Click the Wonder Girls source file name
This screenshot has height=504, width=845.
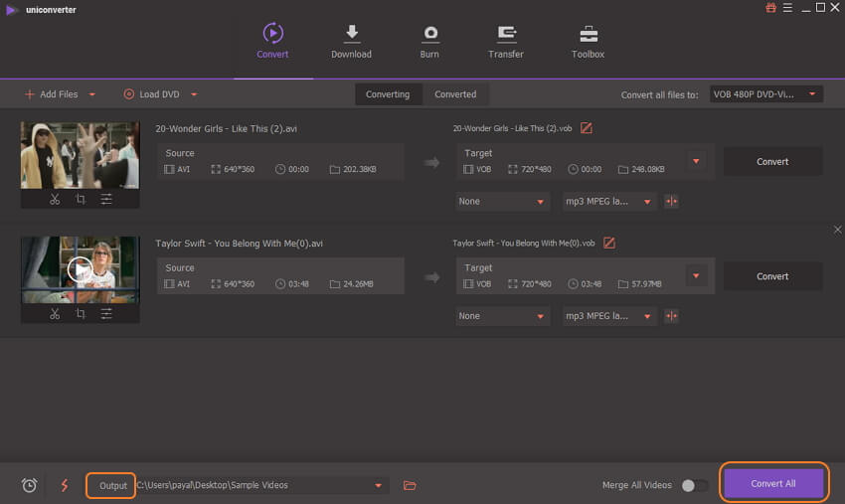pyautogui.click(x=227, y=129)
